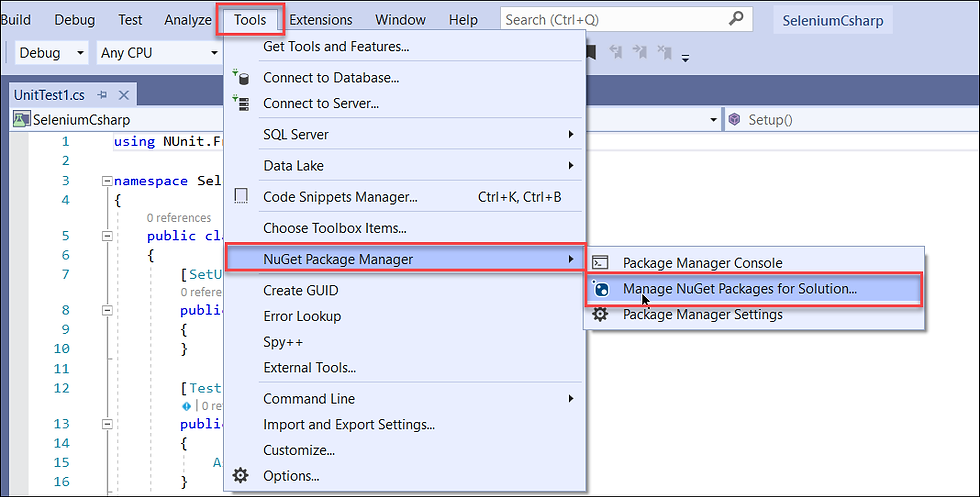
Task: Launch Spy++ from Tools menu
Action: coord(404,342)
